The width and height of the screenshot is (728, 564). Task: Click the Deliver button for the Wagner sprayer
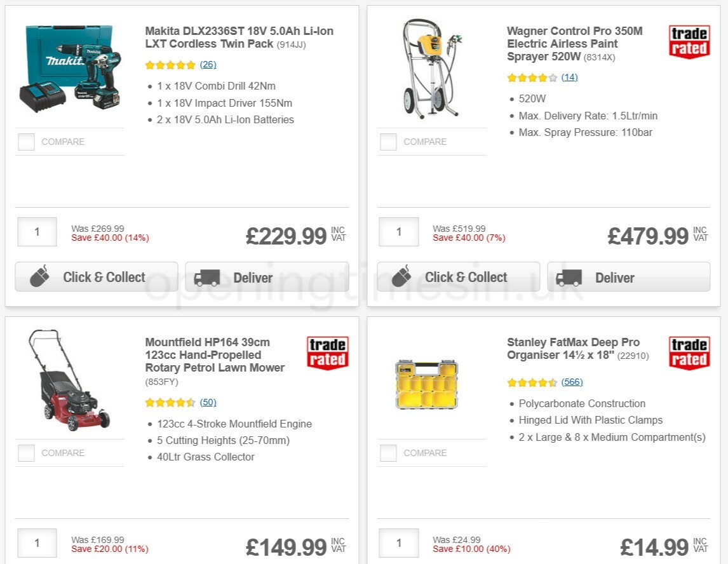[x=628, y=276]
